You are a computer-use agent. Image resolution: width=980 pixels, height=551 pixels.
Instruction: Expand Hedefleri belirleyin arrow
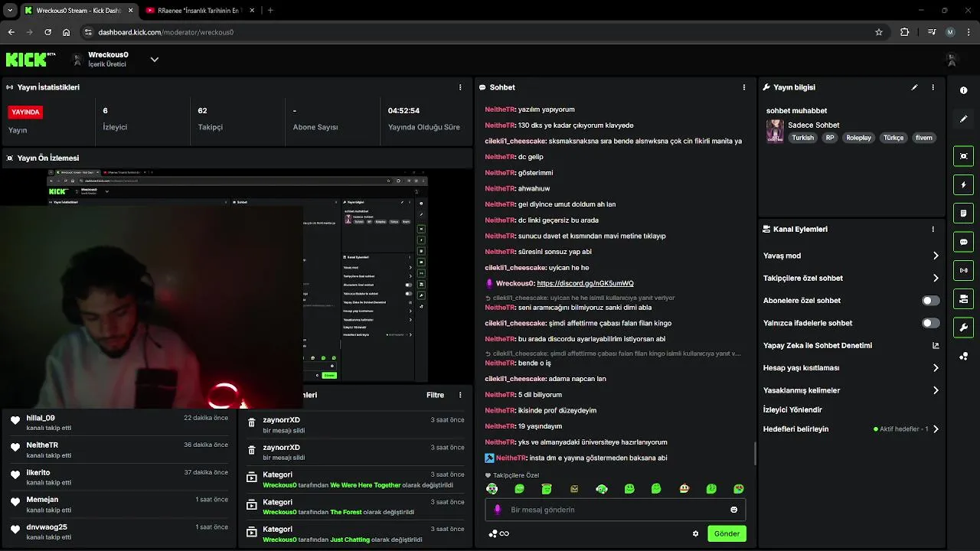point(936,429)
